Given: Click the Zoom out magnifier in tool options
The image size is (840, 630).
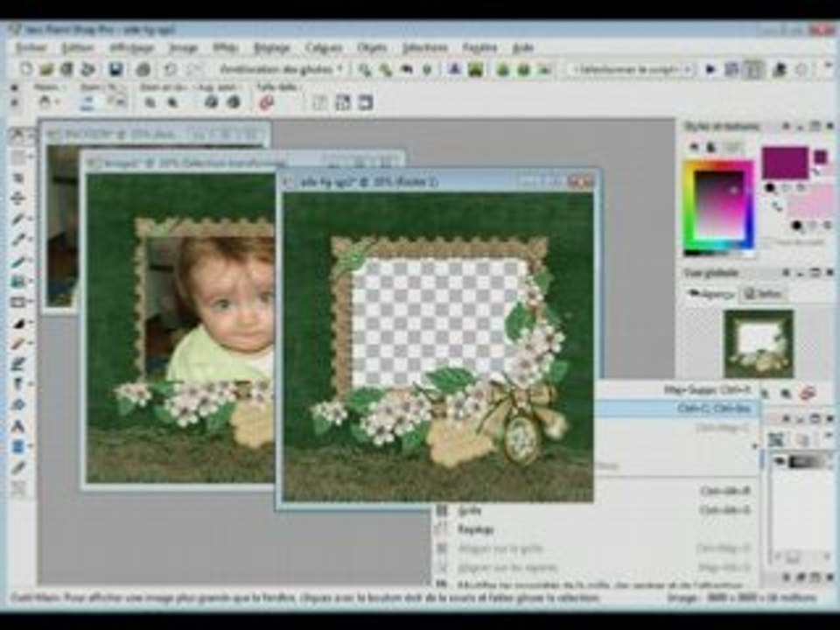Looking at the screenshot, I should 150,102.
